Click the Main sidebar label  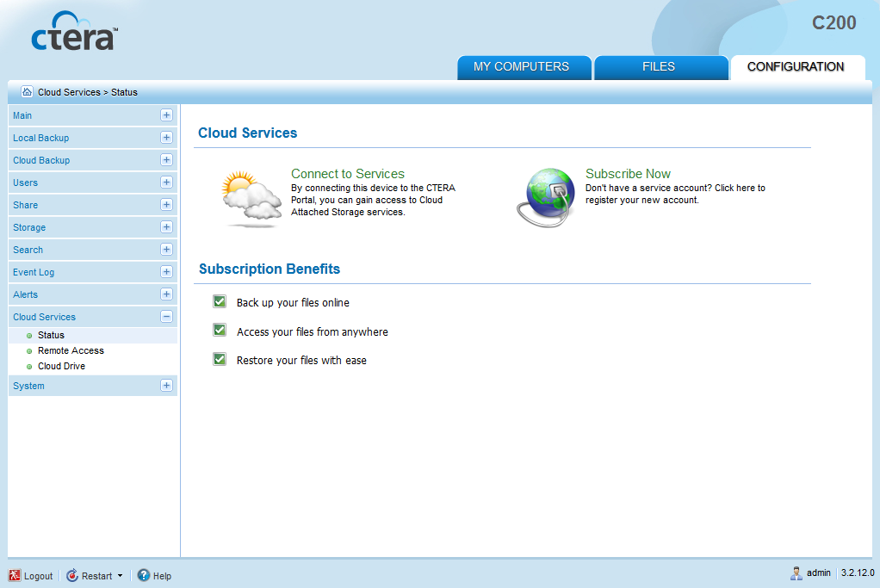click(x=22, y=115)
